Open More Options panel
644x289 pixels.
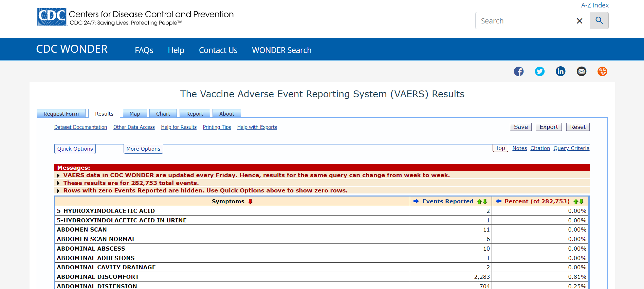pos(143,149)
